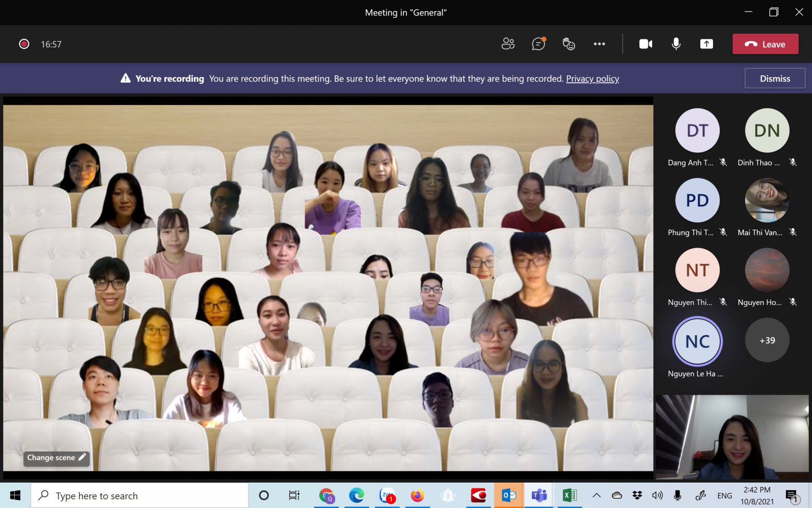Open the participants panel icon
Viewport: 812px width, 508px height.
507,44
